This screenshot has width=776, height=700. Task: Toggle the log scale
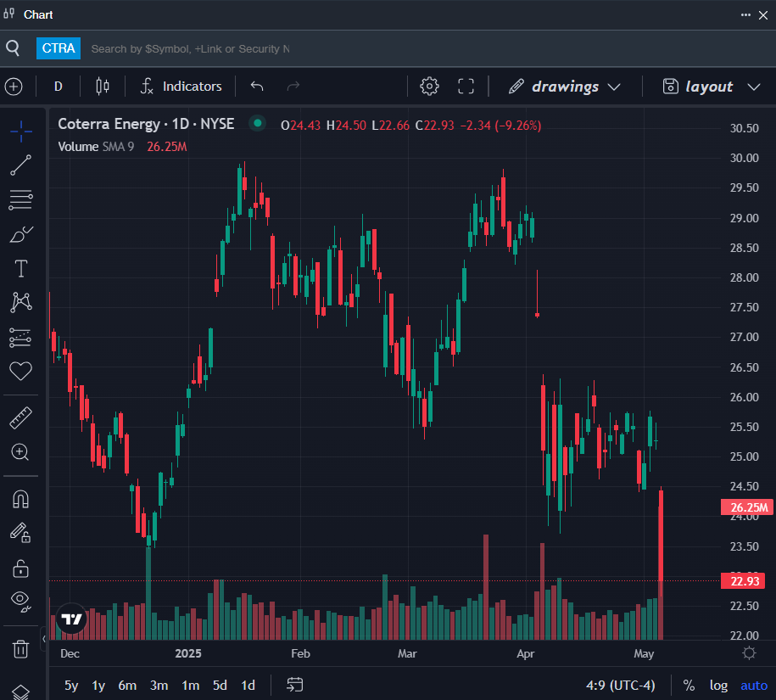point(718,685)
